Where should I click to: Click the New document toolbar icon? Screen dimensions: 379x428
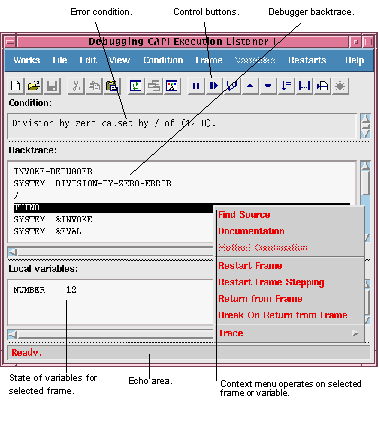point(16,86)
